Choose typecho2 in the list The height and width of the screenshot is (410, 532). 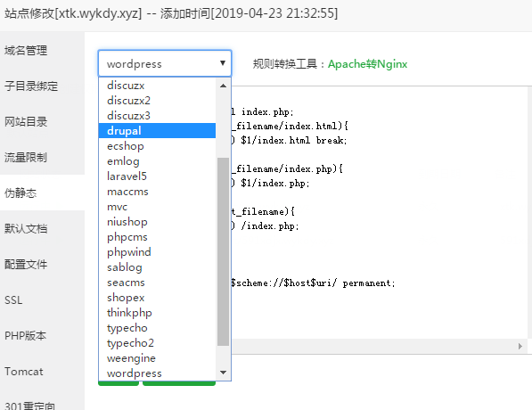click(157, 343)
